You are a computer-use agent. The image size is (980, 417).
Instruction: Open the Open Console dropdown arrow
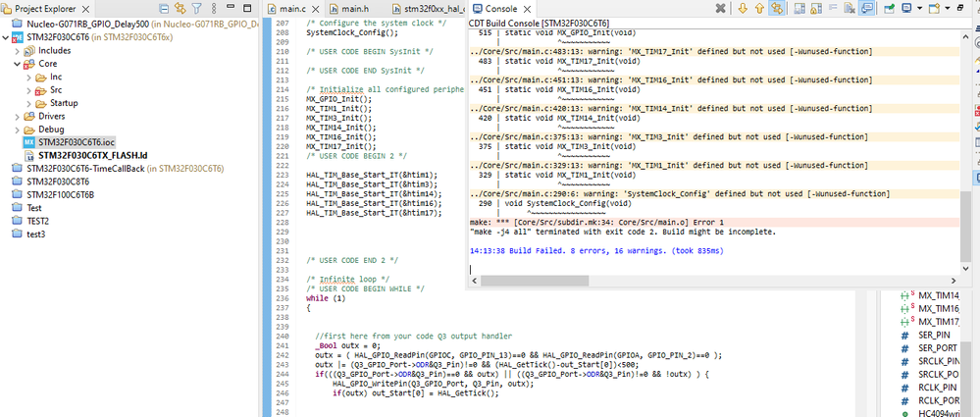pyautogui.click(x=949, y=8)
